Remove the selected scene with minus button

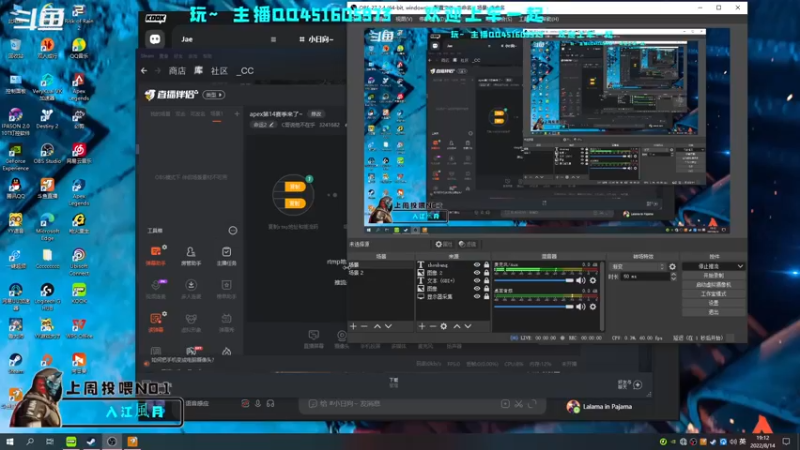364,326
